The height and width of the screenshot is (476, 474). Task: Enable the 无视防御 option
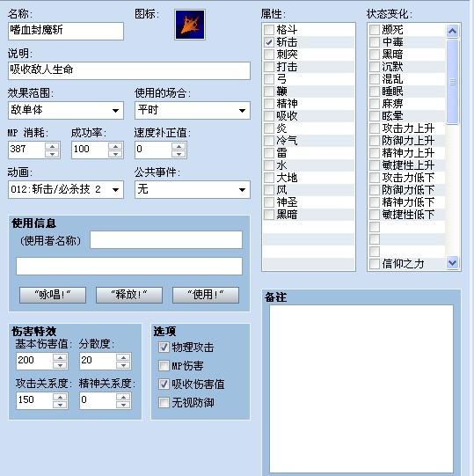pos(164,403)
